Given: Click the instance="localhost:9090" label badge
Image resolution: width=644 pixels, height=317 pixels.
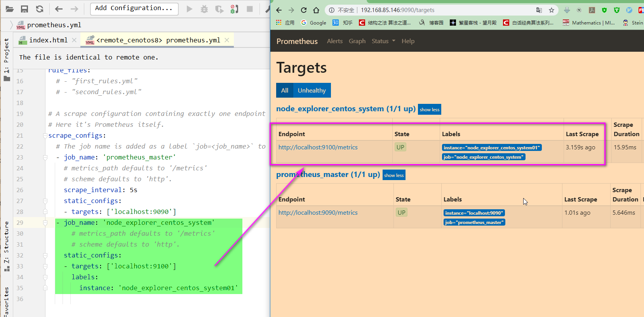Looking at the screenshot, I should (474, 213).
